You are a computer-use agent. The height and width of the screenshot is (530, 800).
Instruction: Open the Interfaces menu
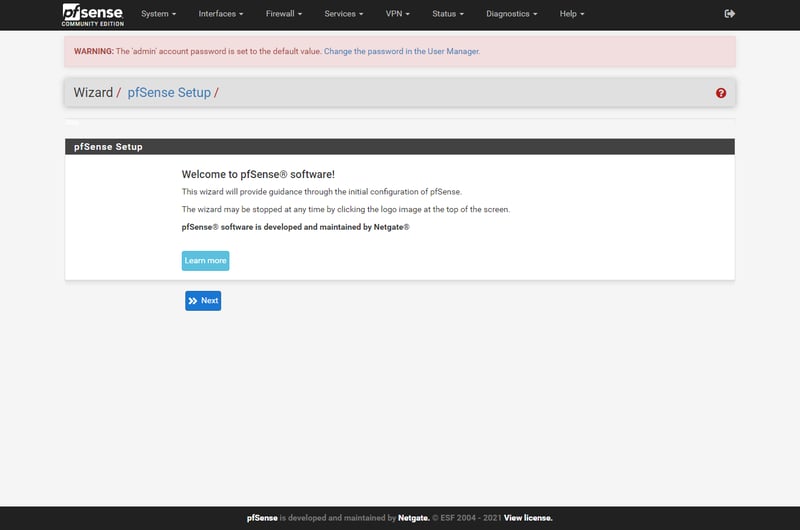tap(221, 14)
